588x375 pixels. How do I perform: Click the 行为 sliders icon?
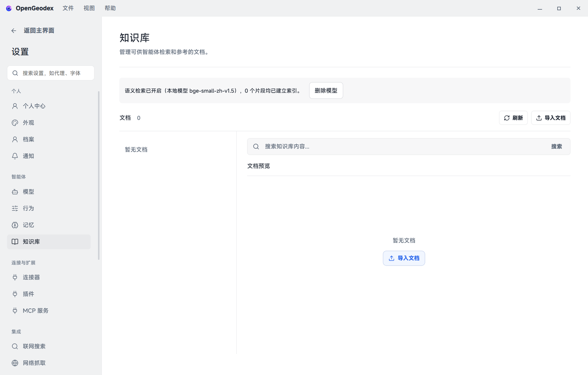click(15, 208)
